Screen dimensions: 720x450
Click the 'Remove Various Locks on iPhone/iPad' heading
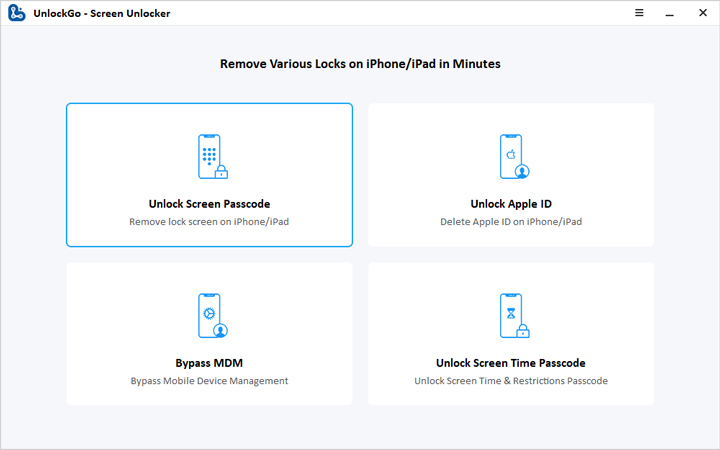[360, 64]
